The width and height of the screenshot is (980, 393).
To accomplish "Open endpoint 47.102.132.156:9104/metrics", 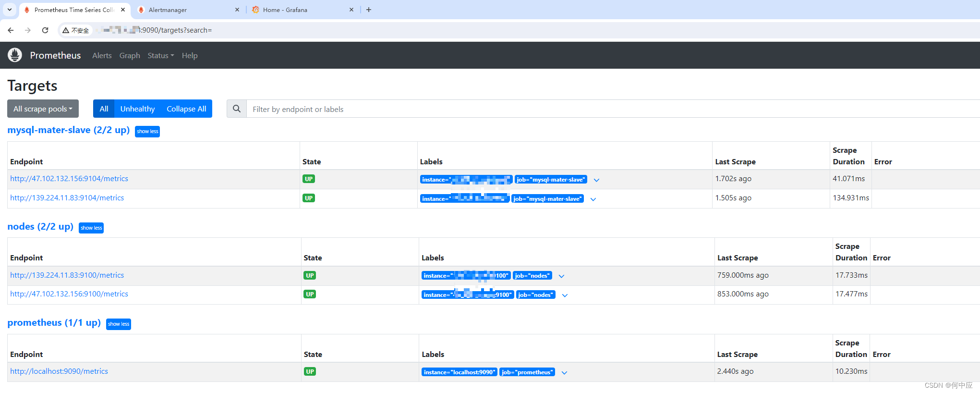I will click(69, 179).
